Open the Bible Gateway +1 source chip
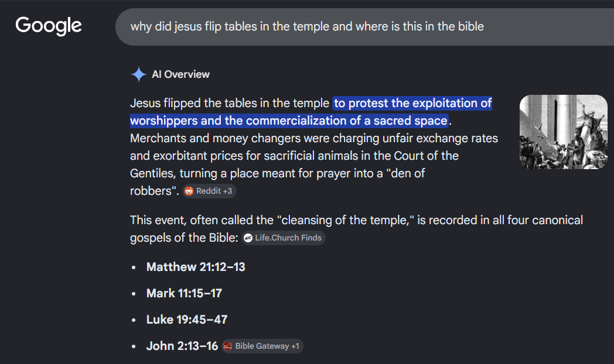The width and height of the screenshot is (614, 364). 262,346
